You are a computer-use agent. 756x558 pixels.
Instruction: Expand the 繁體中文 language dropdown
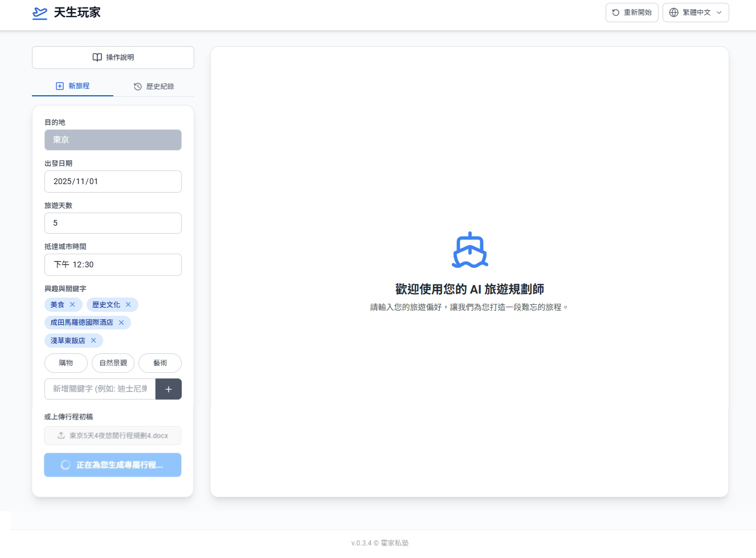click(696, 13)
